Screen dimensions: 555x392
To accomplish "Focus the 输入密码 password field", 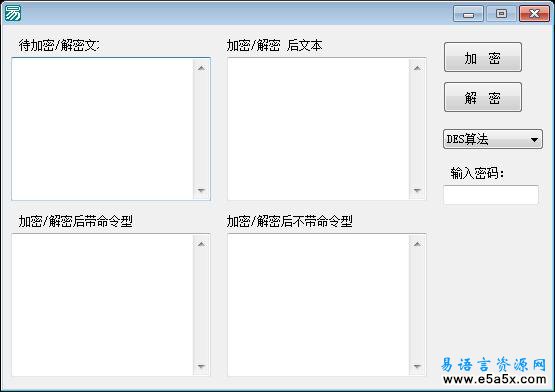I will 491,195.
